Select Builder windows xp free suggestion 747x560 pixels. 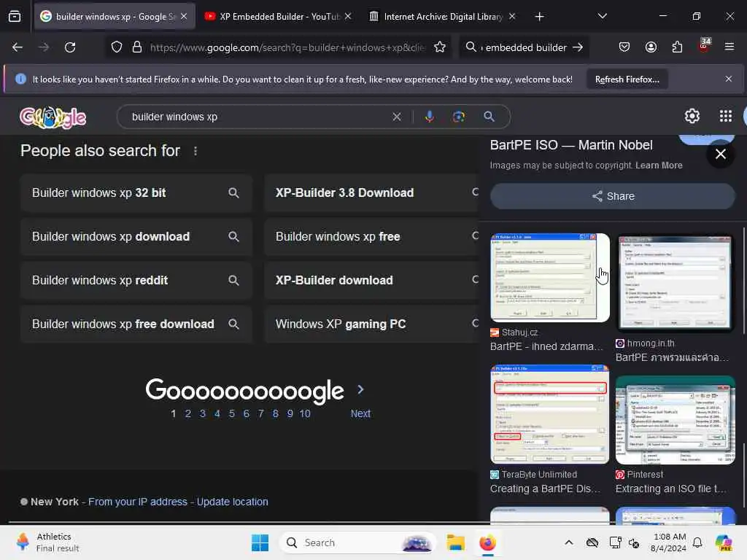pyautogui.click(x=371, y=237)
